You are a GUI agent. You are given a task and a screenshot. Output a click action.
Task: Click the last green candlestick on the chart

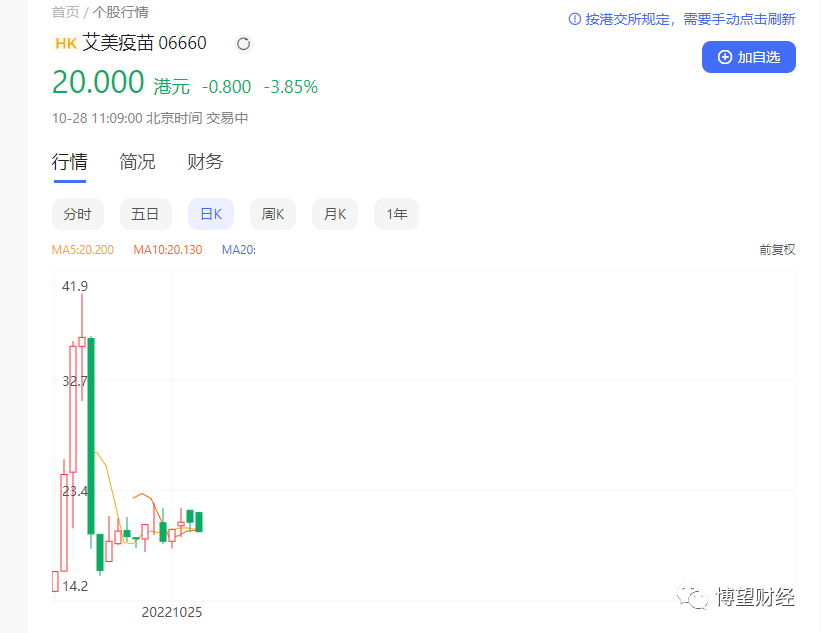click(x=199, y=522)
